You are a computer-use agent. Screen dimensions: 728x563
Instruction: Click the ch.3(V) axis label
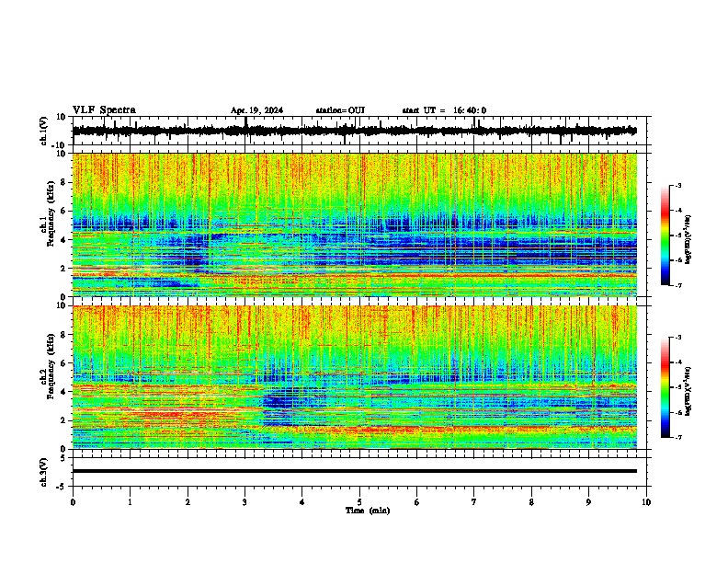[x=43, y=472]
